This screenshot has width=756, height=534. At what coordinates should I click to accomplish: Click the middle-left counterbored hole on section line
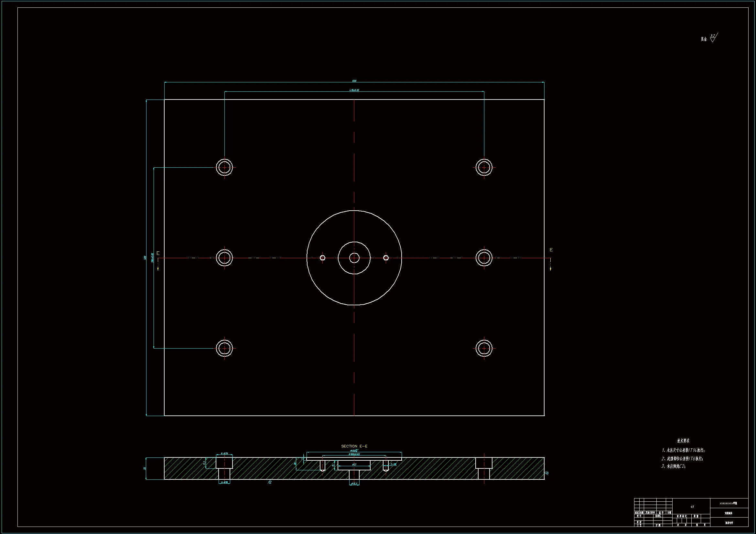click(224, 257)
